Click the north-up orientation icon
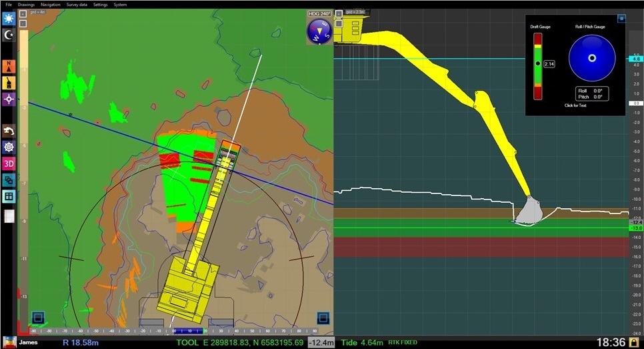Screen dimensions: 644x349 [x=9, y=66]
